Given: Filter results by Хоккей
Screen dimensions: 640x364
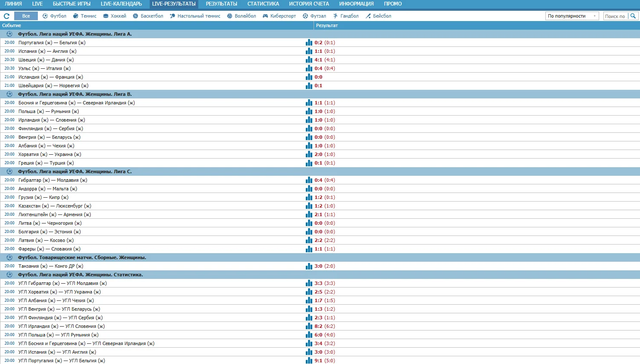Looking at the screenshot, I should pyautogui.click(x=114, y=16).
